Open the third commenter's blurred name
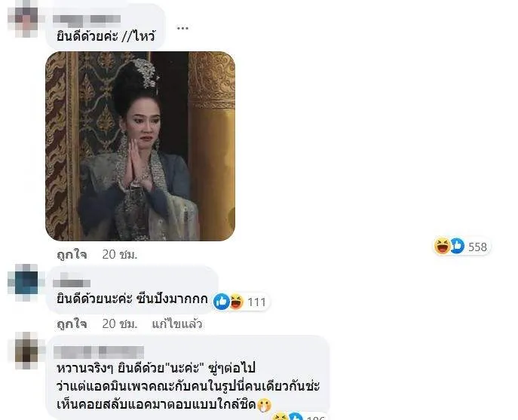The height and width of the screenshot is (420, 518). click(99, 352)
